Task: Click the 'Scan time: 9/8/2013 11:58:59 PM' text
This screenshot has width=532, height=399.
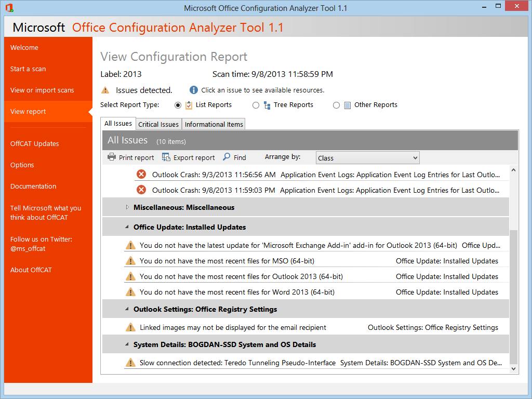Action: pyautogui.click(x=272, y=74)
